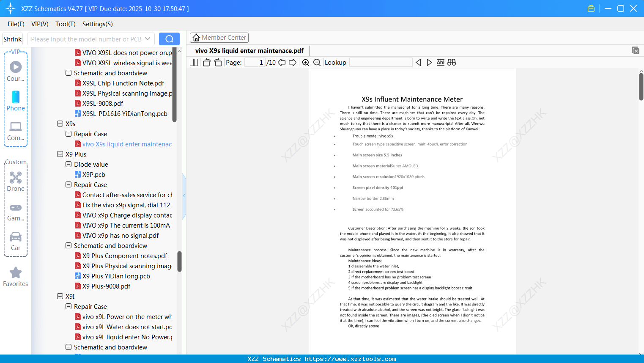Close the current PDF tab panel icon
Viewport: 644px width, 363px height.
pyautogui.click(x=635, y=50)
